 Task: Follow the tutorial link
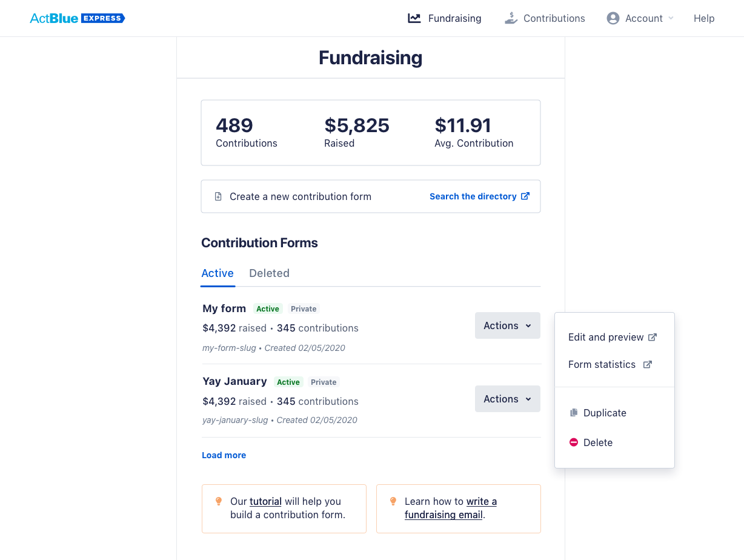click(x=265, y=501)
